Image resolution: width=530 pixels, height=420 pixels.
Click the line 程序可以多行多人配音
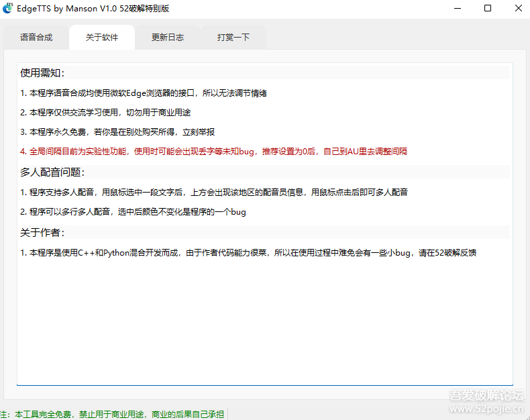pyautogui.click(x=133, y=212)
